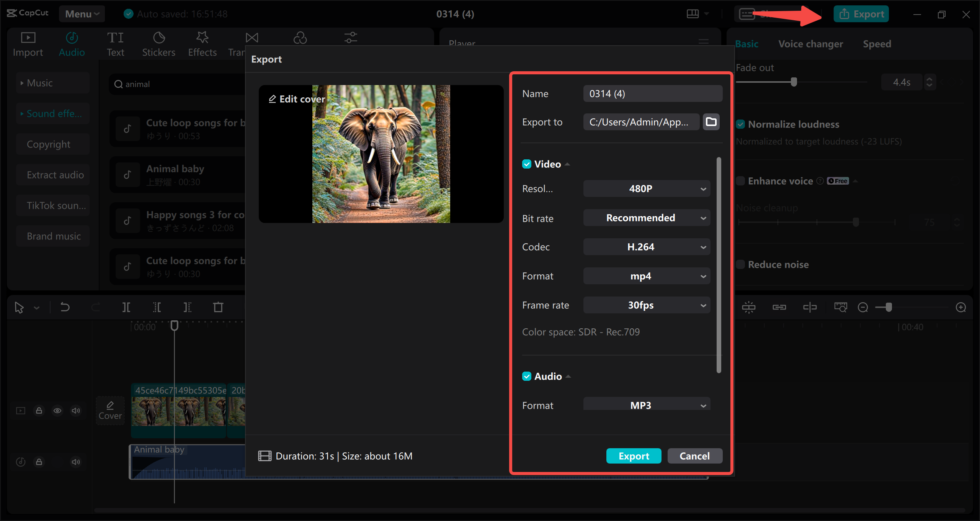Open the Codec dropdown showing H.264
This screenshot has height=521, width=980.
[646, 247]
